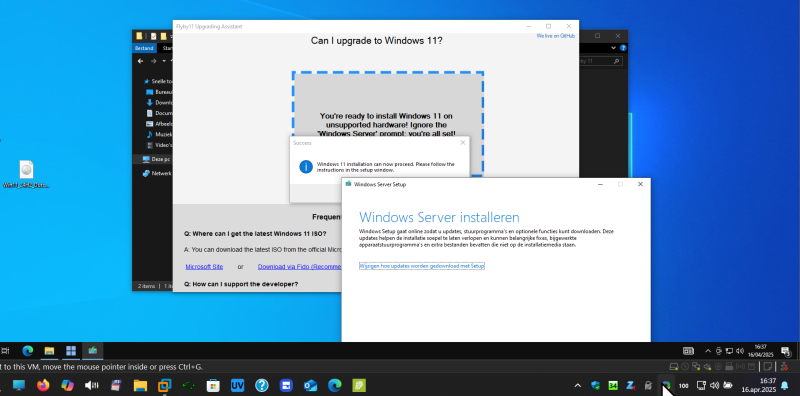800x396 pixels.
Task: Open Explorer help question mark icon
Action: pyautogui.click(x=623, y=48)
